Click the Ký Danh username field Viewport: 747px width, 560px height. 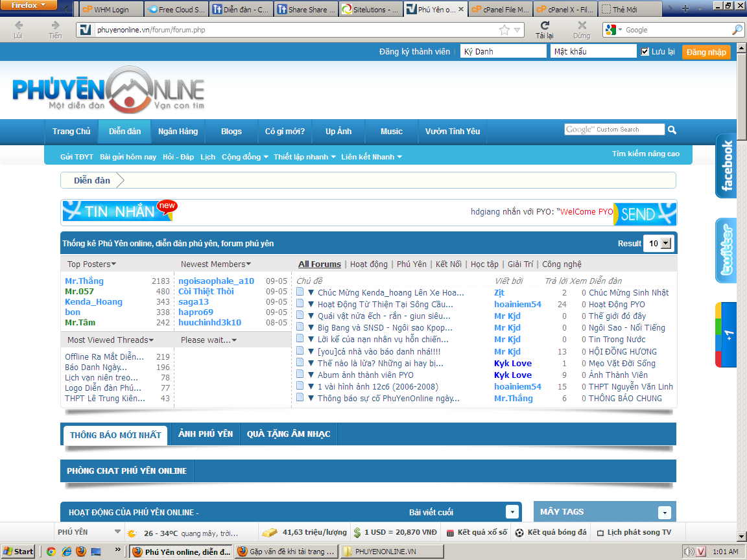point(503,52)
